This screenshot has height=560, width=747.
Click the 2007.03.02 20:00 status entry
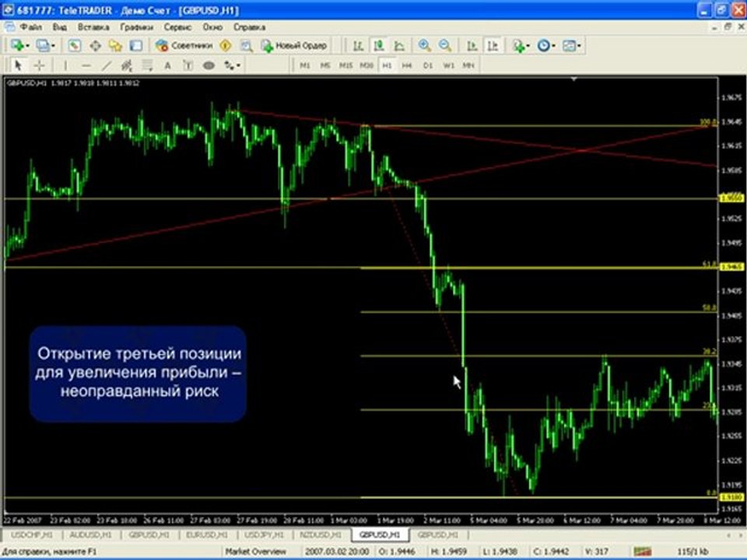point(337,551)
